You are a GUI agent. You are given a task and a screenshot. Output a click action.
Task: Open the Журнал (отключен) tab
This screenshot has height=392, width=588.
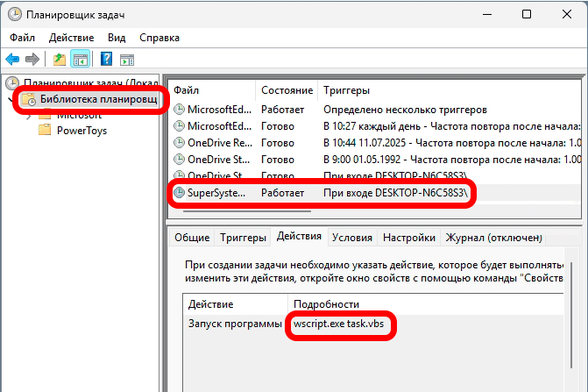pyautogui.click(x=493, y=238)
